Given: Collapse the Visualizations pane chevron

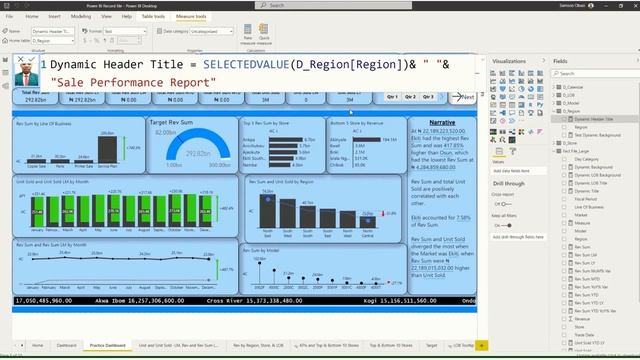Looking at the screenshot, I should click(543, 61).
